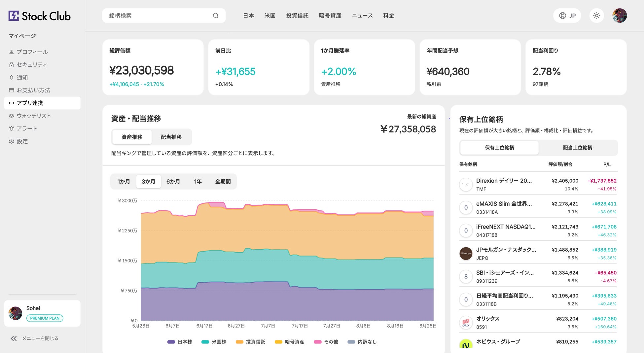Click the PREMIUM PLAN badge
Image resolution: width=644 pixels, height=353 pixels.
coord(45,318)
